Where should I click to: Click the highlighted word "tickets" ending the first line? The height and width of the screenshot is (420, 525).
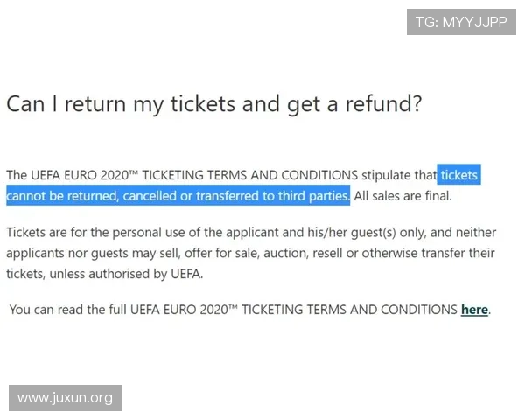458,175
